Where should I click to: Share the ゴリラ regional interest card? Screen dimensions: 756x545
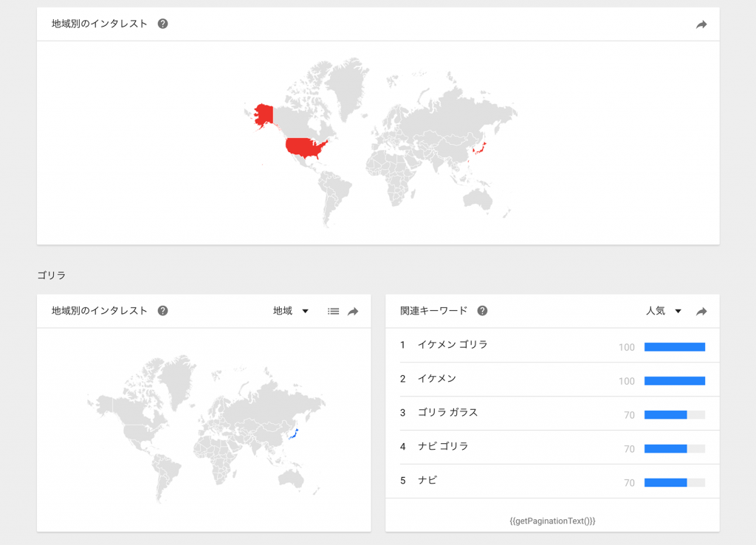[353, 312]
